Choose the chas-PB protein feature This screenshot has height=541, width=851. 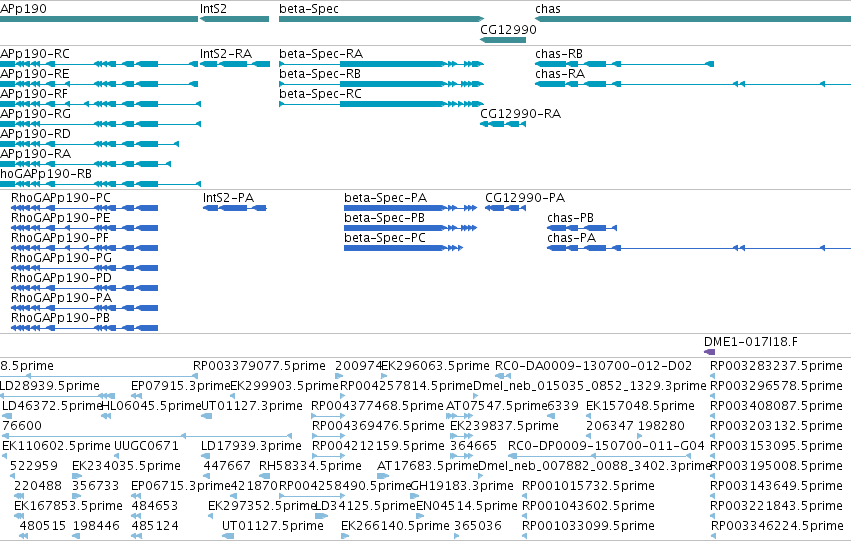(x=582, y=228)
